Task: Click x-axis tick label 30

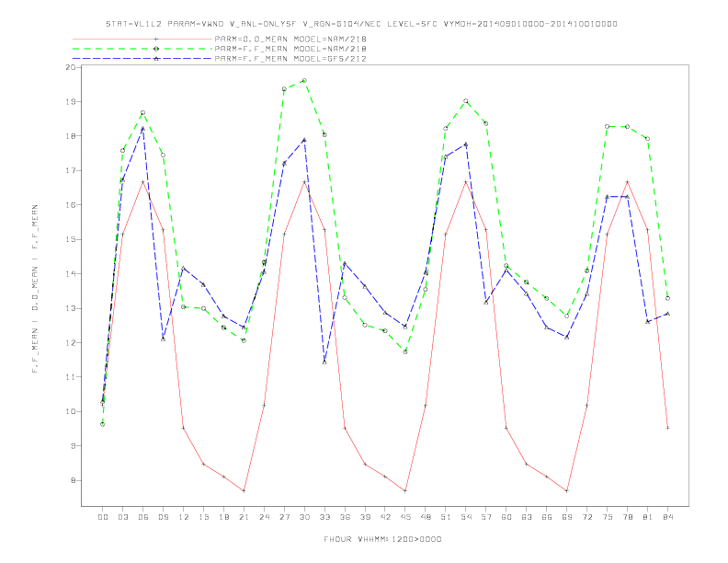Action: (x=304, y=517)
